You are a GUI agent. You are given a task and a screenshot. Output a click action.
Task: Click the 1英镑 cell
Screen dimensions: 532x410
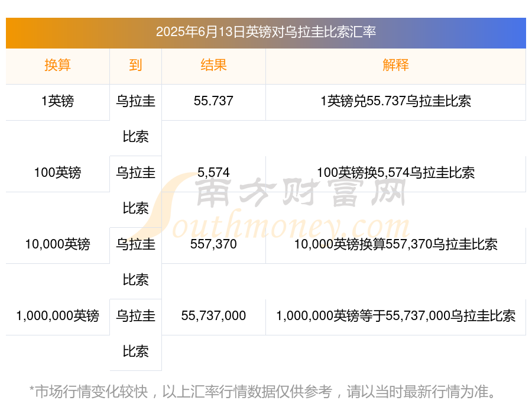tap(57, 101)
